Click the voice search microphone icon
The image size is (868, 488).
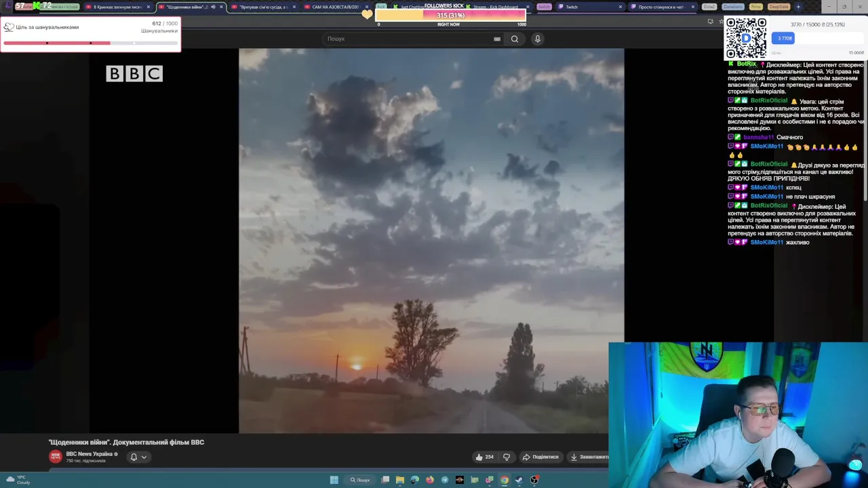point(537,39)
